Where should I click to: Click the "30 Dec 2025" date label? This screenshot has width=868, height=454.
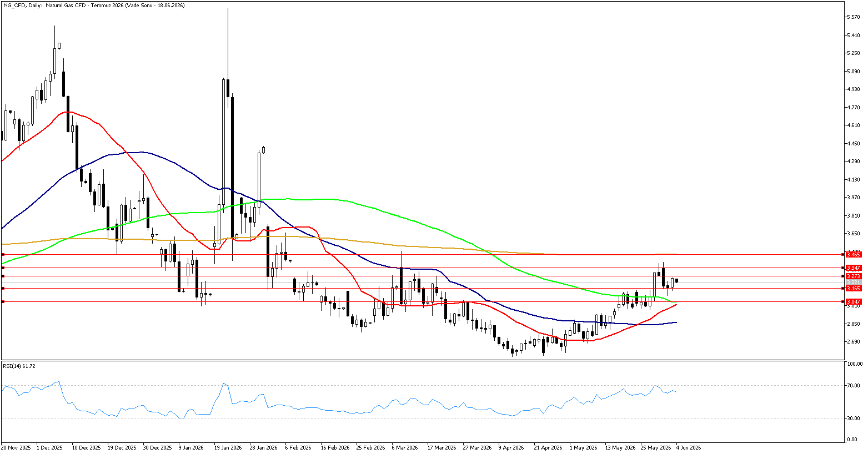158,447
